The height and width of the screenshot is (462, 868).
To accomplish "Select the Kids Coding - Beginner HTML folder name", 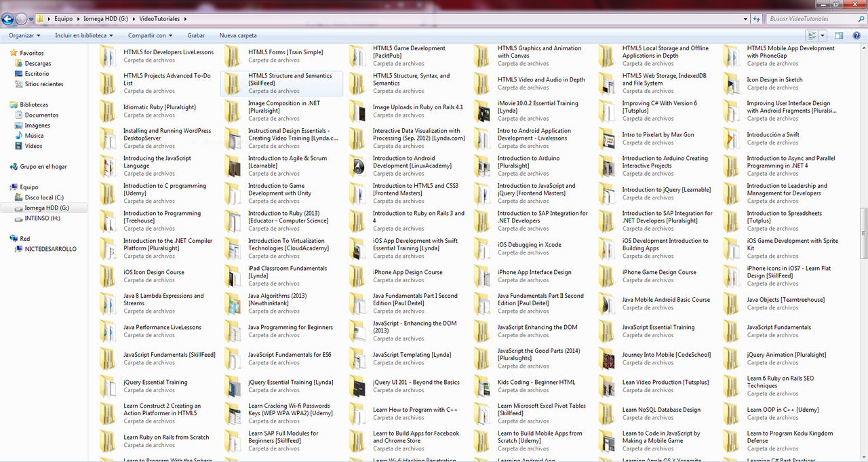I will pyautogui.click(x=536, y=382).
